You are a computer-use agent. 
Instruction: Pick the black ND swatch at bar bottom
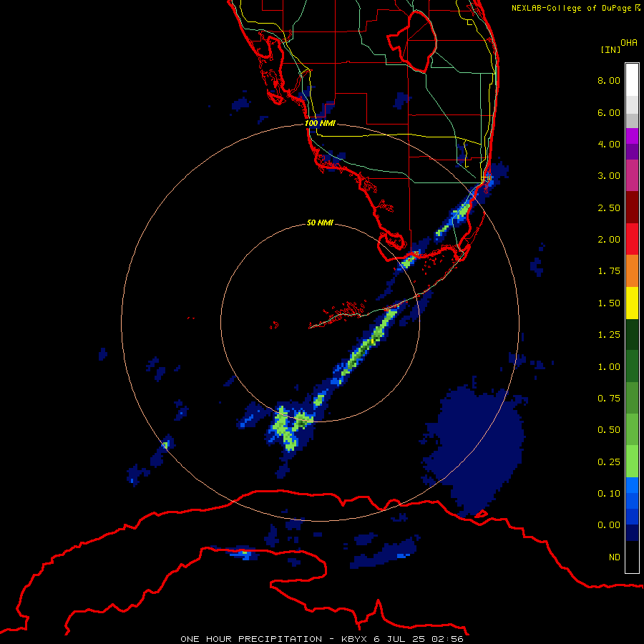click(632, 557)
